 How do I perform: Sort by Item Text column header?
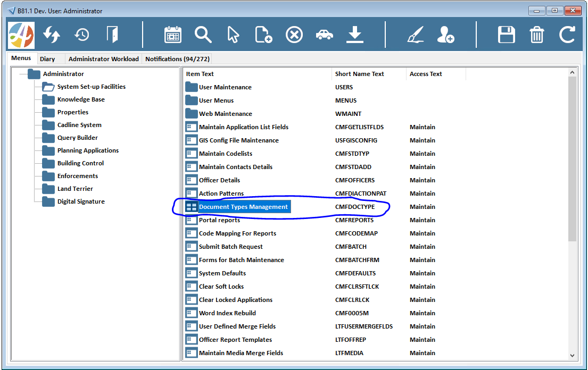pos(257,74)
